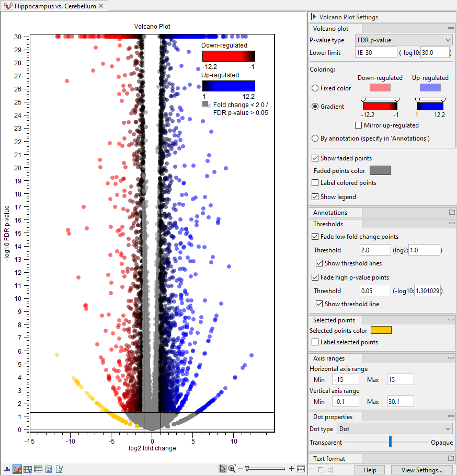
Task: Switch to the volcano plot view icon
Action: click(17, 469)
